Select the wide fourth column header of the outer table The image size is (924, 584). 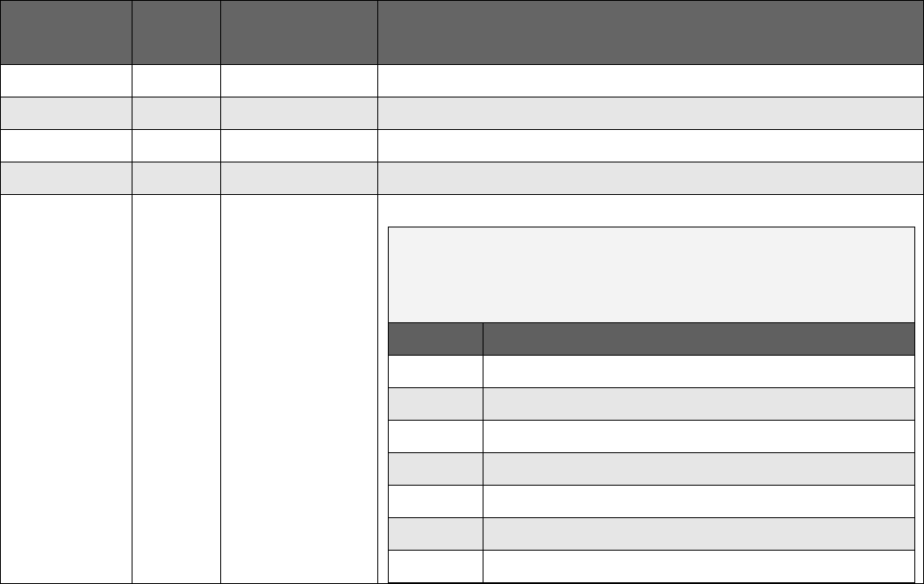[650, 32]
